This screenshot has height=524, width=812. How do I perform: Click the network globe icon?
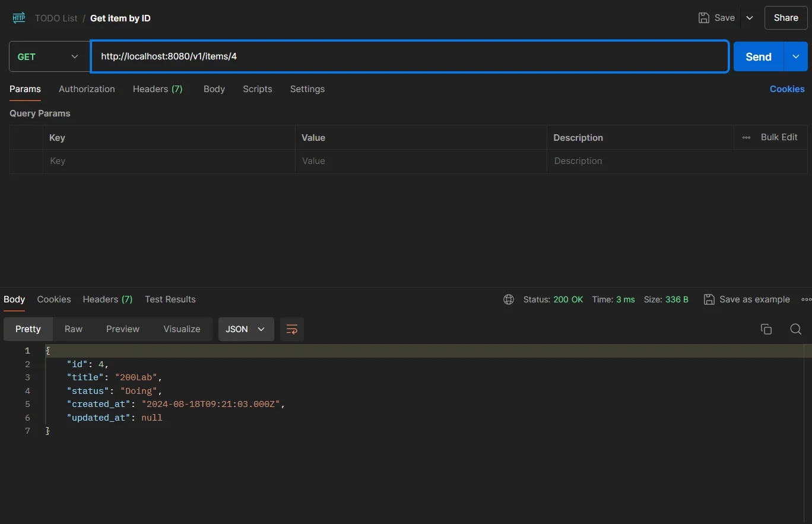pyautogui.click(x=509, y=299)
